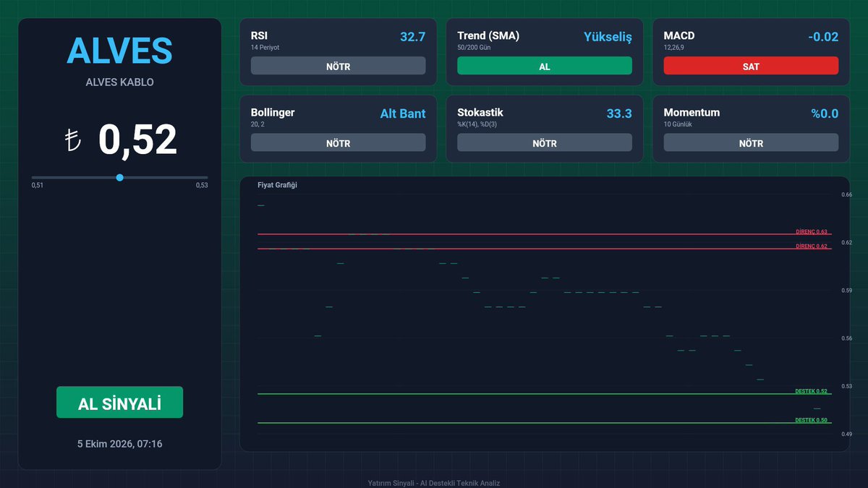The width and height of the screenshot is (868, 488).
Task: Select the 10 Günlük subtitle
Action: (x=678, y=124)
